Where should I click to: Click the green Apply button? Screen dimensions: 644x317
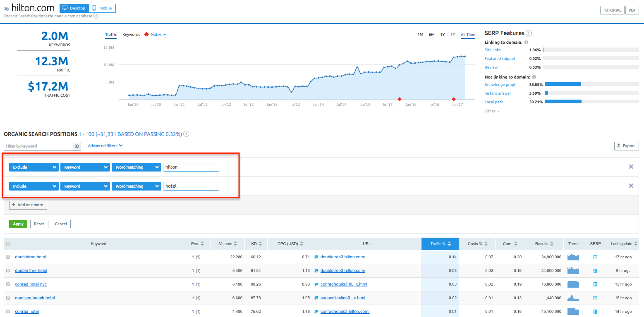18,224
